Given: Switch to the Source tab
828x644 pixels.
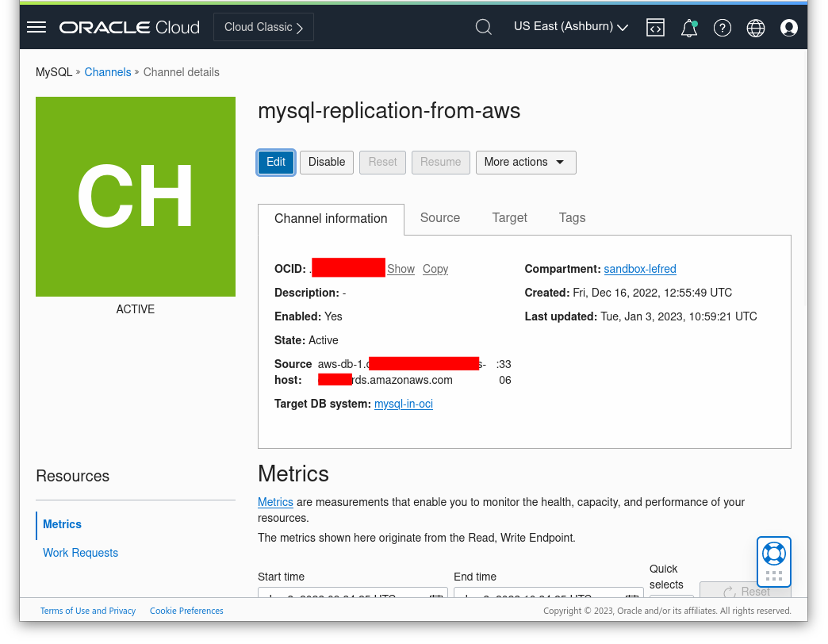Looking at the screenshot, I should tap(440, 218).
